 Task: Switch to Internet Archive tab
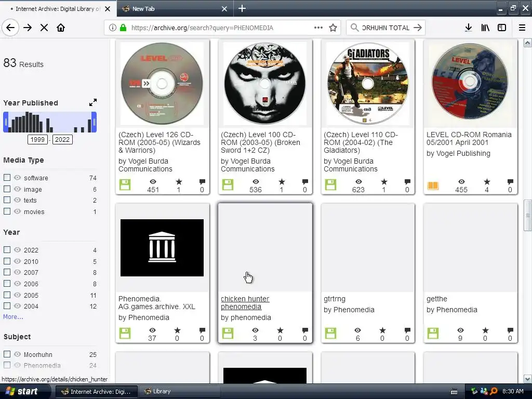(x=58, y=8)
